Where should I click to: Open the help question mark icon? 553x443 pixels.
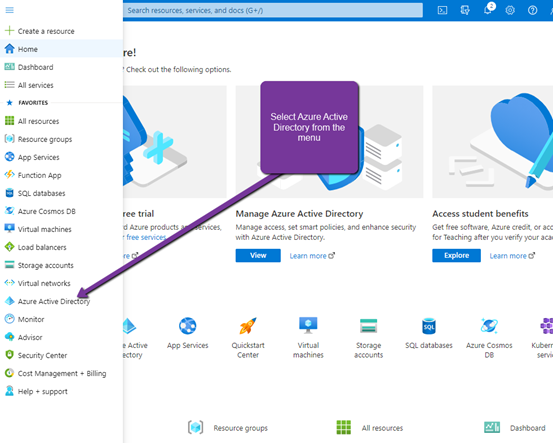click(x=533, y=10)
